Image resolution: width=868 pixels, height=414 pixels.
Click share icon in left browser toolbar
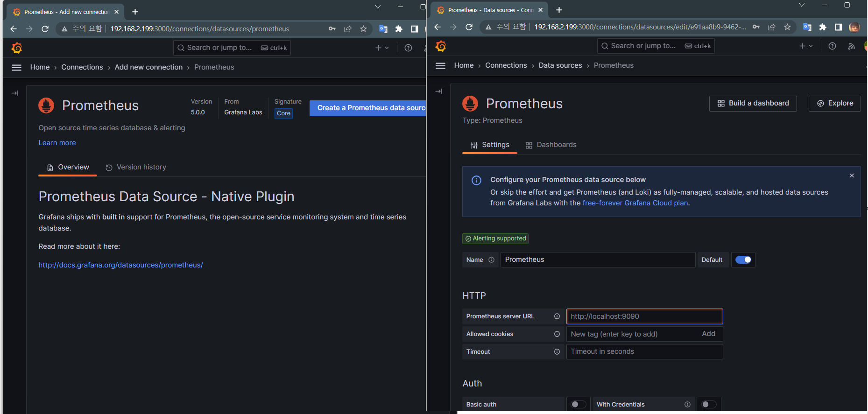coord(347,29)
